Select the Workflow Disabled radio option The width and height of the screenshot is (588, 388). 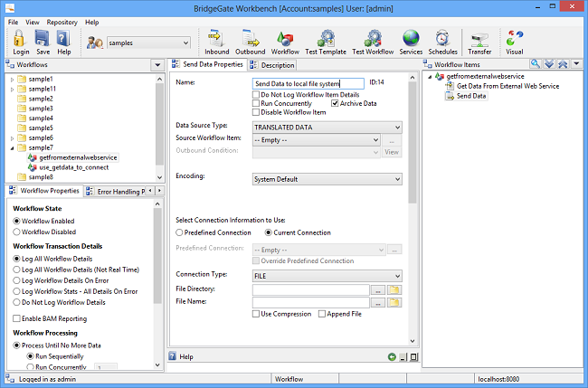[17, 231]
